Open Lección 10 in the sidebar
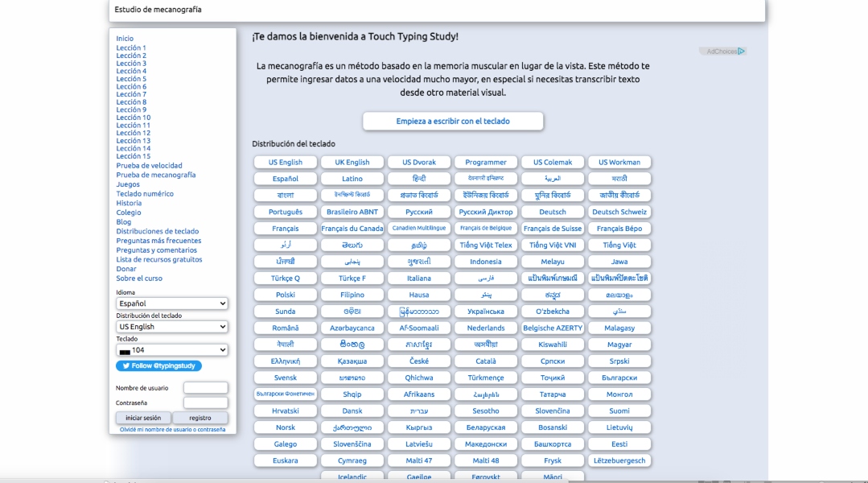This screenshot has width=868, height=483. tap(134, 118)
